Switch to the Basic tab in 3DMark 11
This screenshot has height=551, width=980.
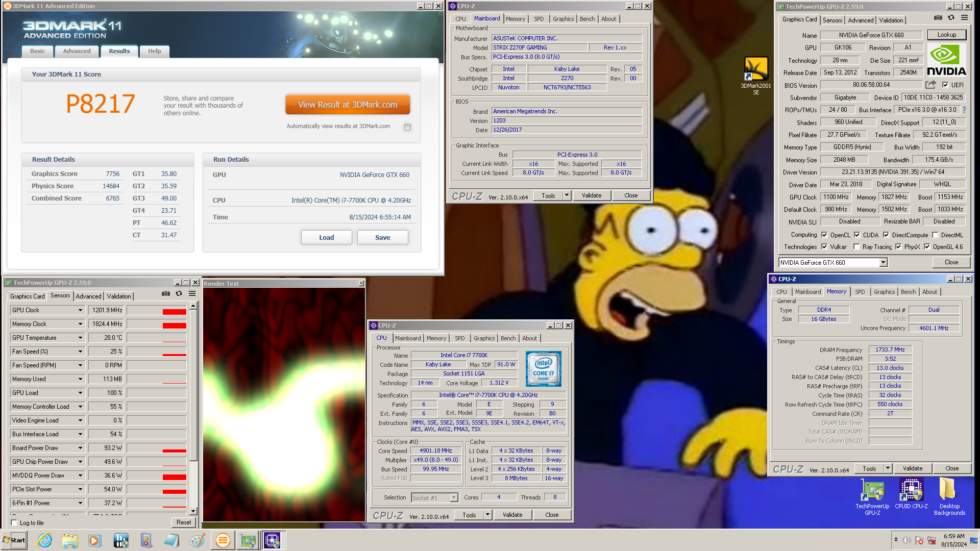37,51
